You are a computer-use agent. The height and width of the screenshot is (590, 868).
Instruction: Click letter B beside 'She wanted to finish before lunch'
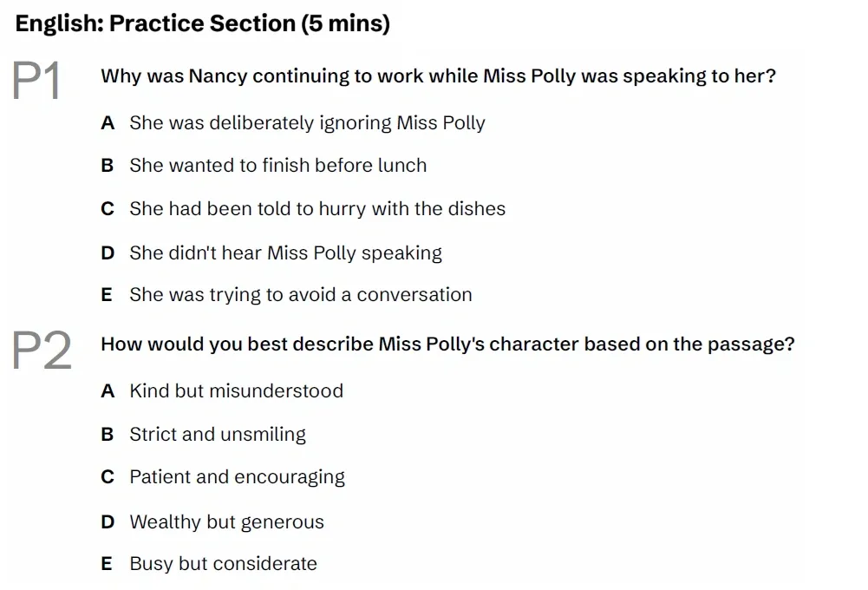108,166
